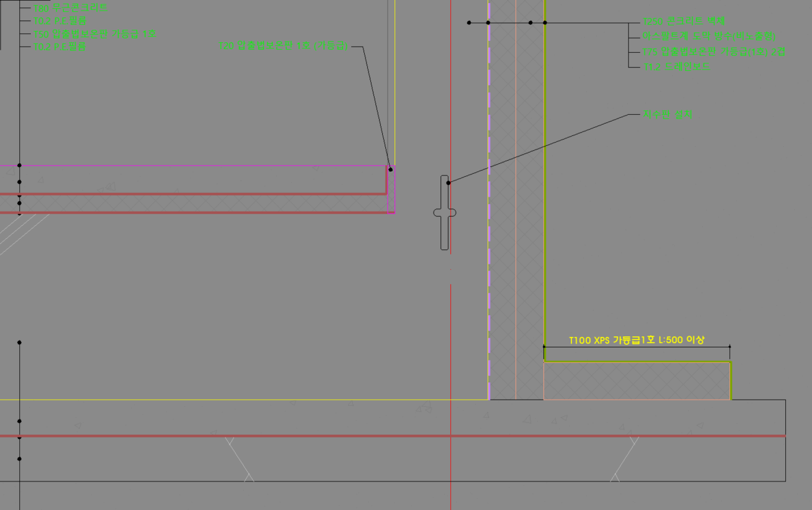Select the 'T50 압출법보온판 가등급 1호' annotation

click(x=95, y=34)
